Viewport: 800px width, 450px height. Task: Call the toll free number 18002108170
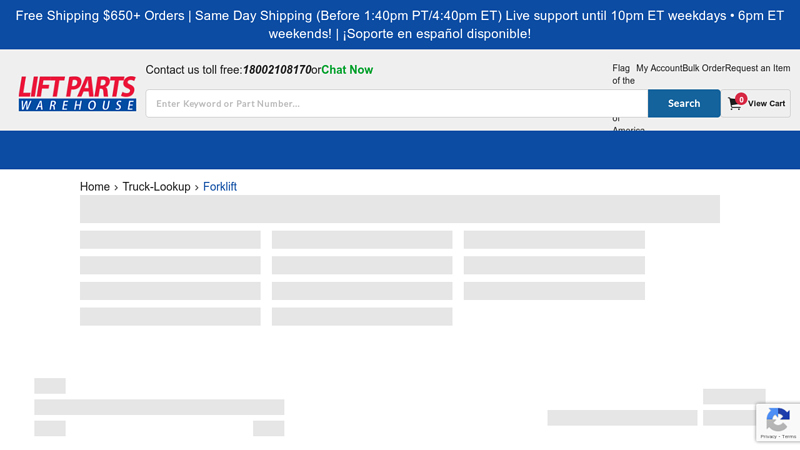277,70
